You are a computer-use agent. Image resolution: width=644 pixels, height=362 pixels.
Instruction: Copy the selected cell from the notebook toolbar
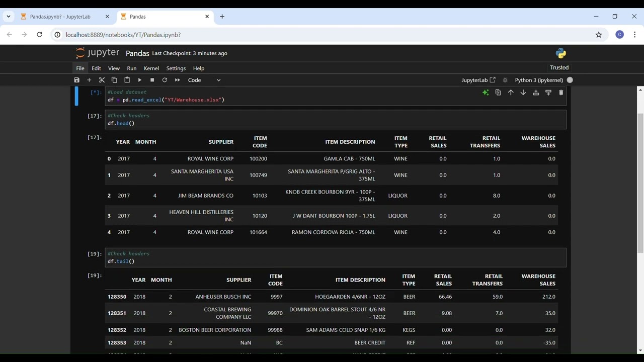pos(114,80)
